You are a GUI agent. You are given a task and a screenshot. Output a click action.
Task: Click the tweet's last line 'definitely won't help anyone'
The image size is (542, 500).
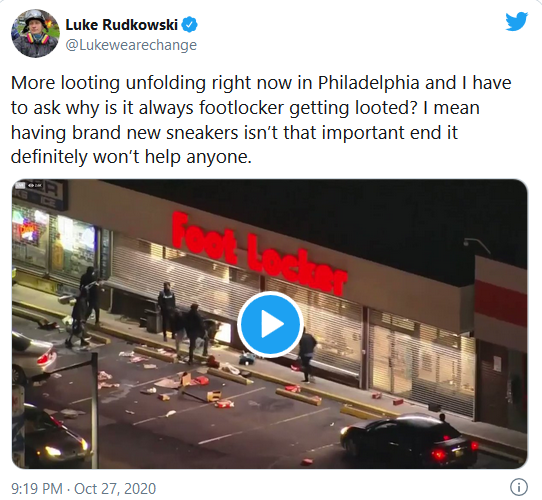click(131, 157)
